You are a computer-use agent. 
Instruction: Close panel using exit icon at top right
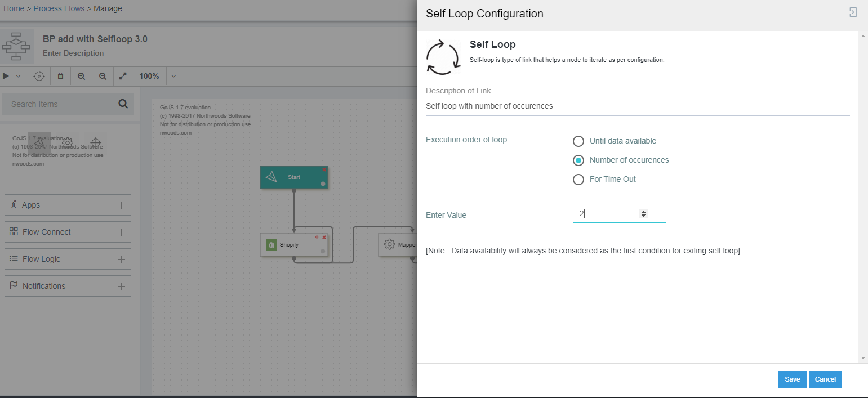click(852, 12)
